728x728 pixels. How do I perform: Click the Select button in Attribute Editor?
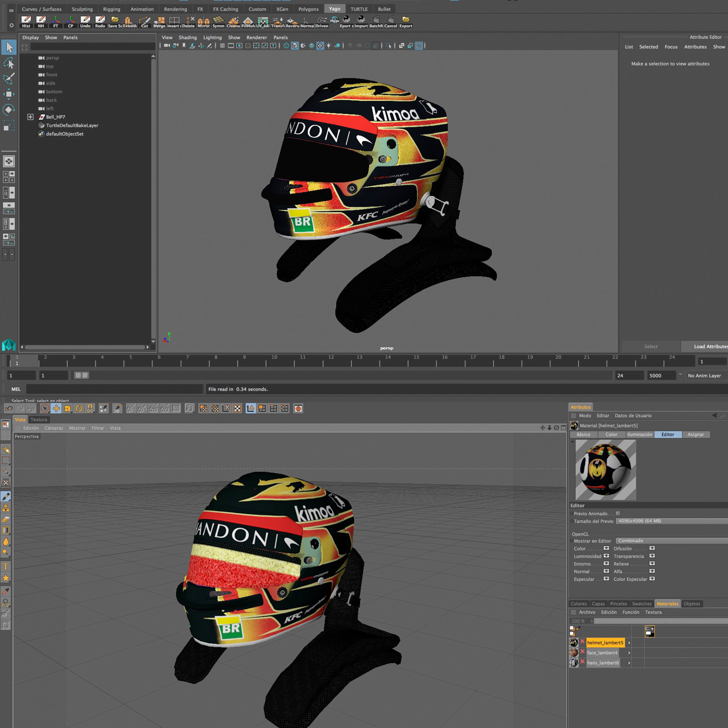[x=651, y=346]
